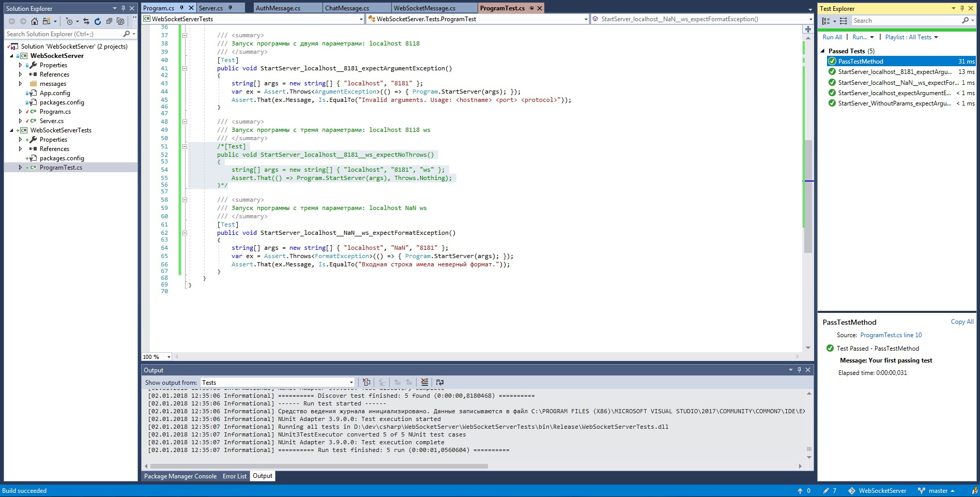Collapse the summary comment at line 48
The height and width of the screenshot is (497, 980).
tap(185, 122)
